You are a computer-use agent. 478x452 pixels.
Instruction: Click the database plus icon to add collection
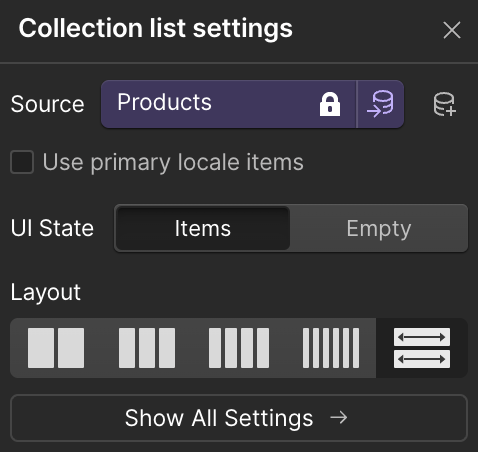(x=445, y=104)
